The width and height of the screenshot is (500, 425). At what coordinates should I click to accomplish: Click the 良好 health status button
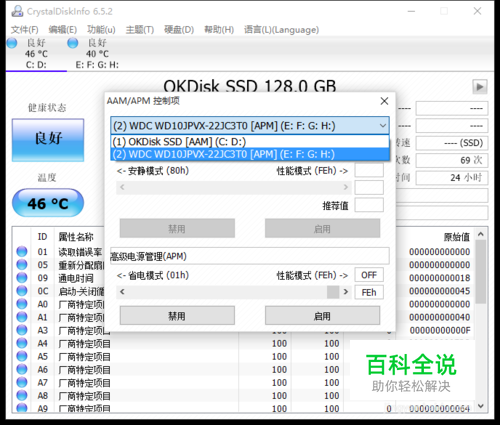(48, 140)
